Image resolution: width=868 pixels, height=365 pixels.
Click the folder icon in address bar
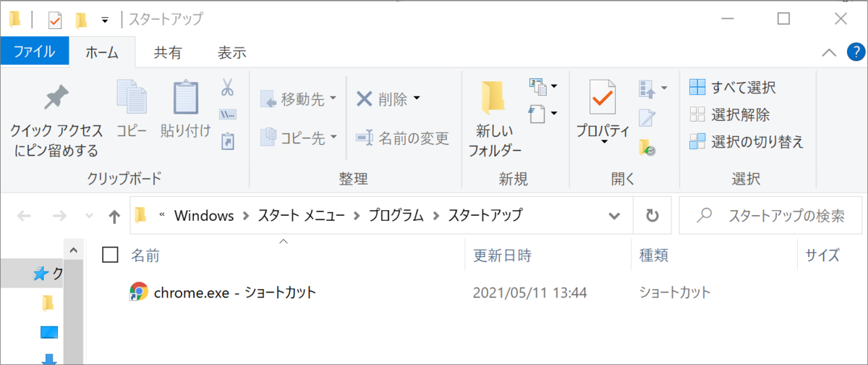[140, 215]
